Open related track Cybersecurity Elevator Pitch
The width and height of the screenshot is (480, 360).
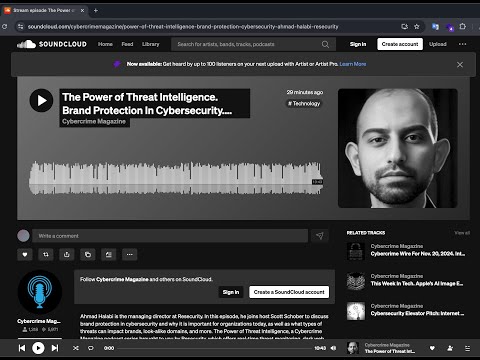(417, 313)
